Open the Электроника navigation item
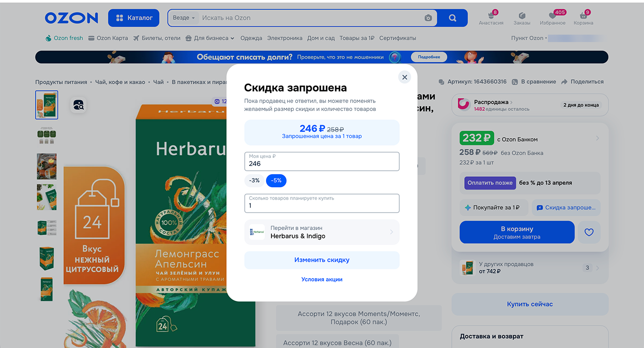Screen dimensions: 644x348 pos(284,38)
